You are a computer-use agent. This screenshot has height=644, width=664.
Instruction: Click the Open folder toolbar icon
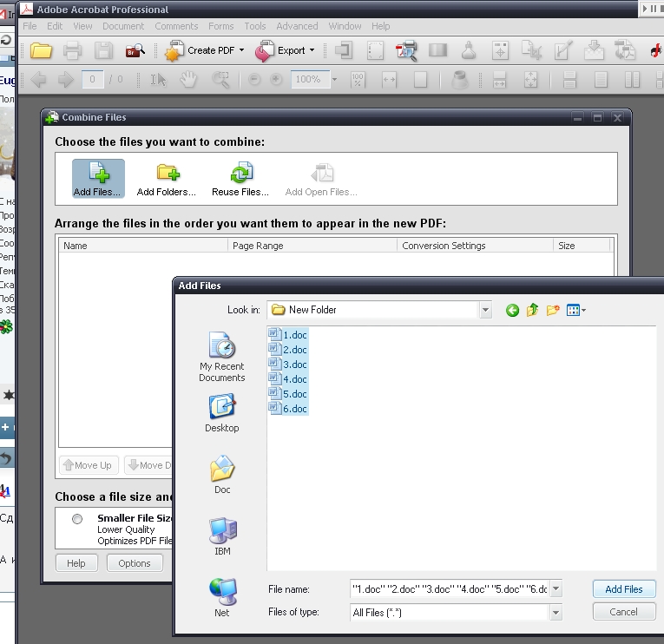coord(41,51)
